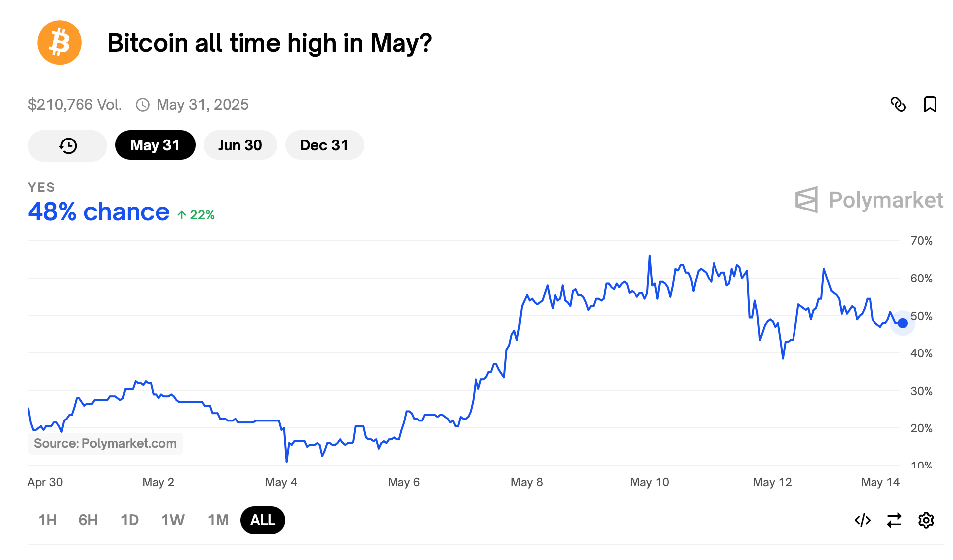This screenshot has width=953, height=560.
Task: Click the current price dot on chart
Action: (x=902, y=323)
